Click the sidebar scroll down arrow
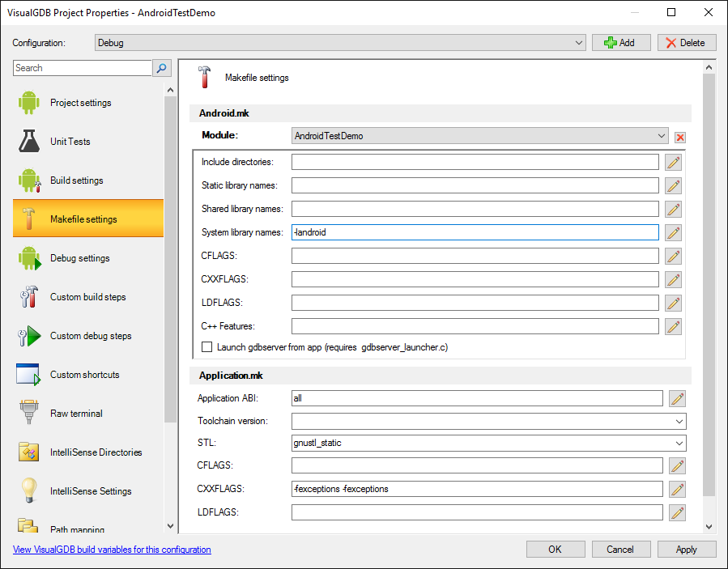The height and width of the screenshot is (569, 728). pyautogui.click(x=170, y=526)
